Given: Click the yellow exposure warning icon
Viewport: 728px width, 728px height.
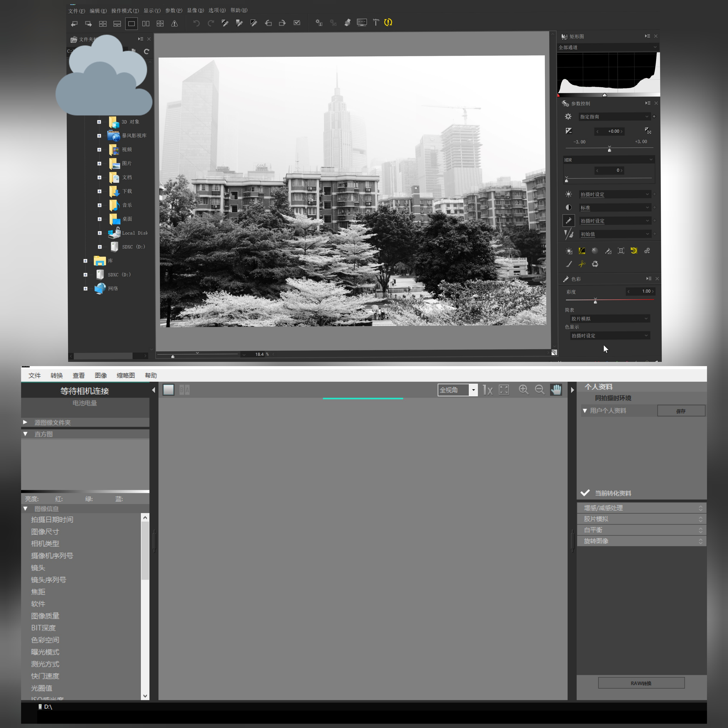Looking at the screenshot, I should point(388,23).
